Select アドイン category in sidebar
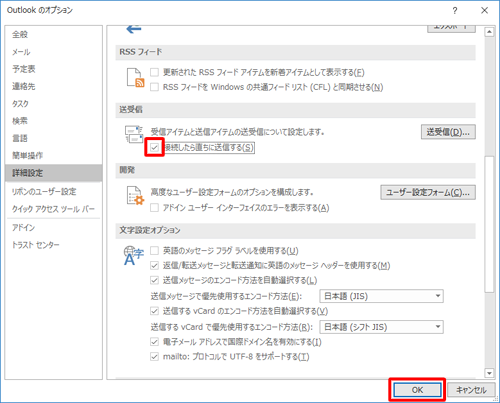 pos(54,228)
